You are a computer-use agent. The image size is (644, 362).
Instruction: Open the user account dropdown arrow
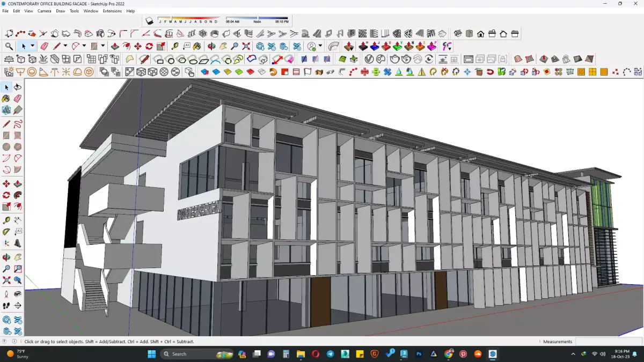(x=320, y=47)
